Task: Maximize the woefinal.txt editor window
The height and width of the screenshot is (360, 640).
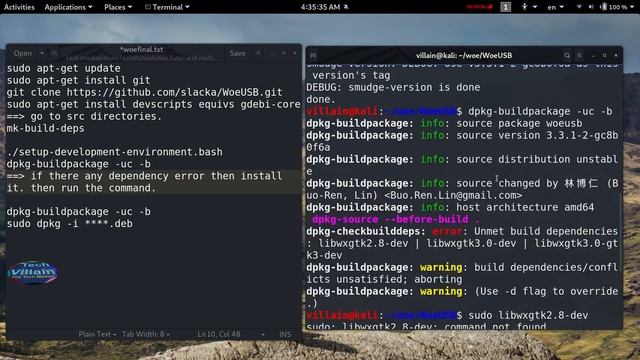Action: coord(283,53)
